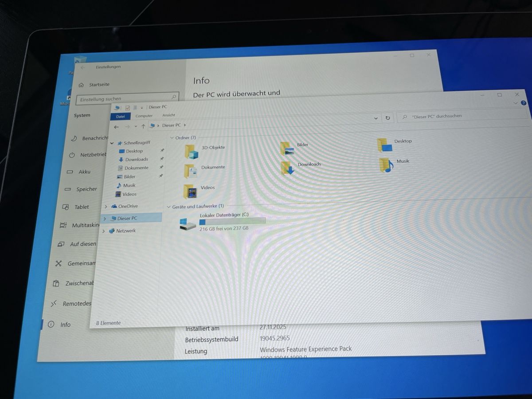Open Startseite in Einstellungen
Screen dimensions: 532x399
pyautogui.click(x=94, y=85)
